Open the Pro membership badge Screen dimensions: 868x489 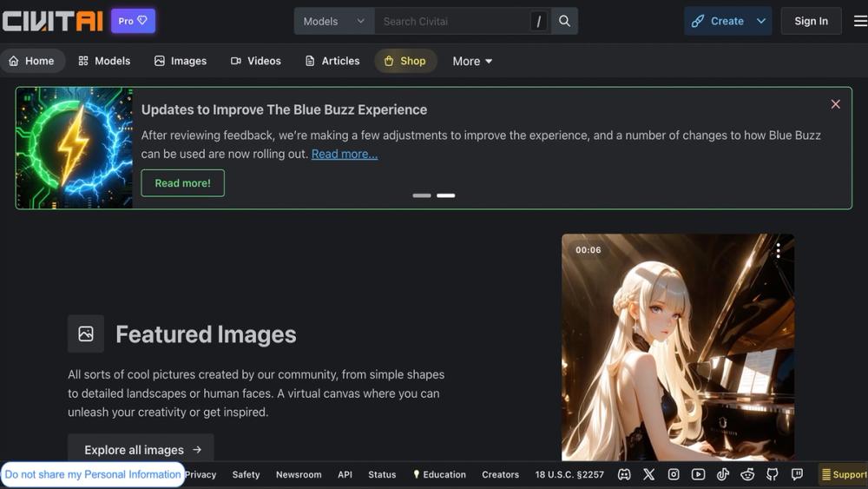click(133, 21)
